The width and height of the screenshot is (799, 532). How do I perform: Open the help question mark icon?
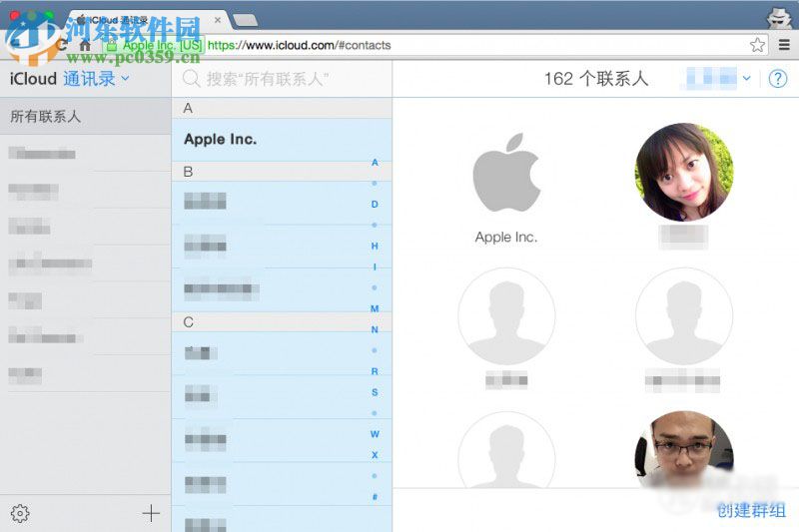778,79
